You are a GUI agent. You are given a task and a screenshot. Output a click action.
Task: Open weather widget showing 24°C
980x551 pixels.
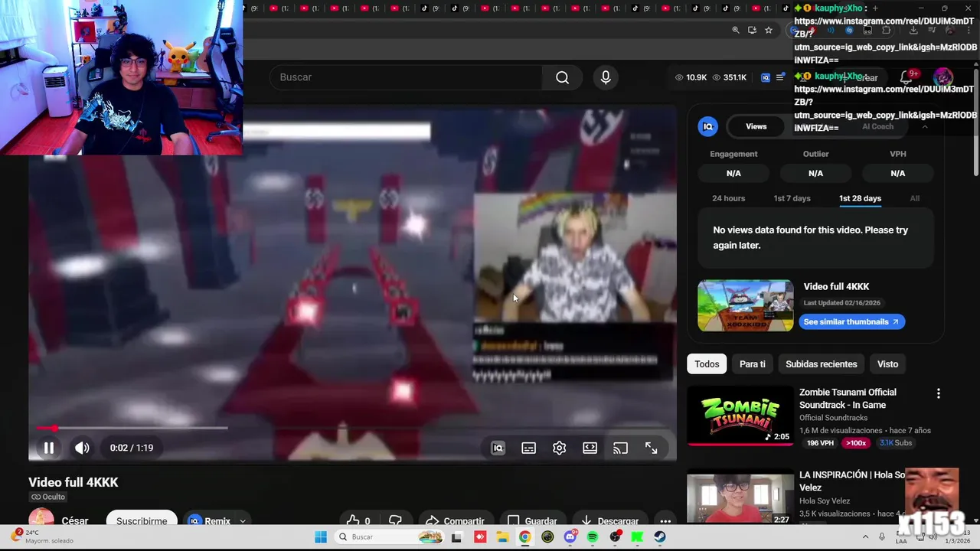point(44,536)
